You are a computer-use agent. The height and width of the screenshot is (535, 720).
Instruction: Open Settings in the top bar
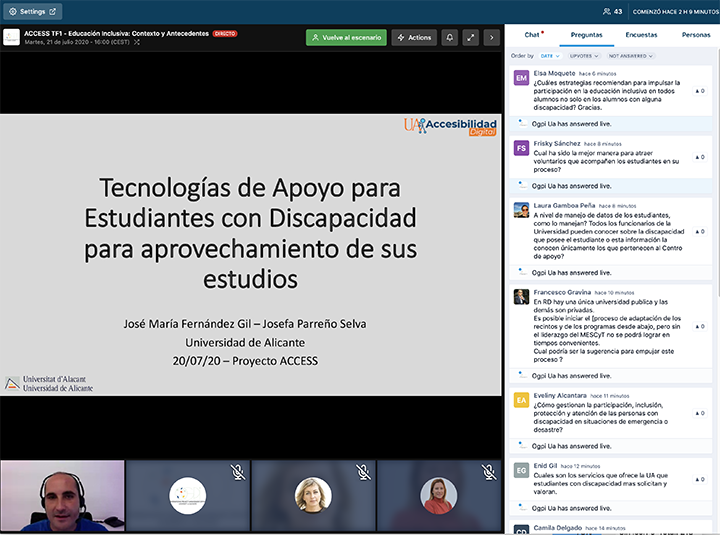pyautogui.click(x=33, y=11)
